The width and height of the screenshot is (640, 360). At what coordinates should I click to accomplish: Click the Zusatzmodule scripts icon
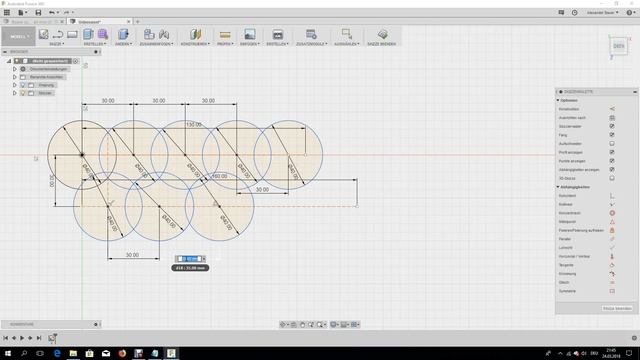click(311, 34)
